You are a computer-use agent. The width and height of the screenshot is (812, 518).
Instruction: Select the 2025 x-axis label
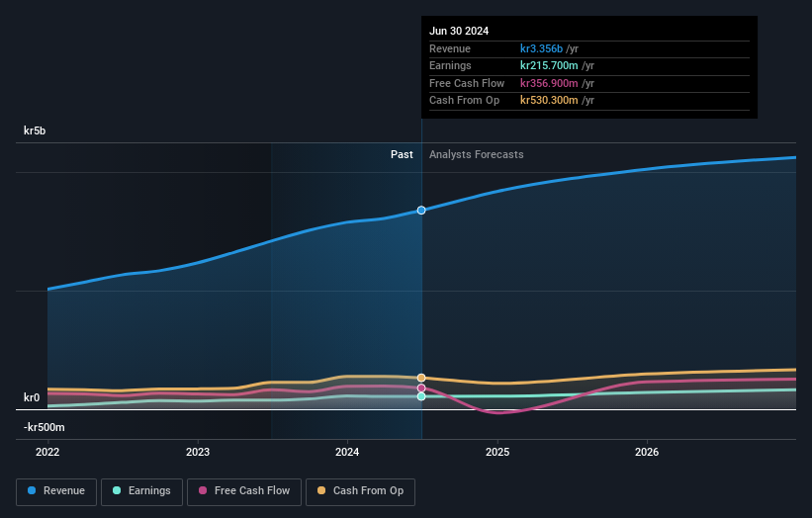coord(497,452)
